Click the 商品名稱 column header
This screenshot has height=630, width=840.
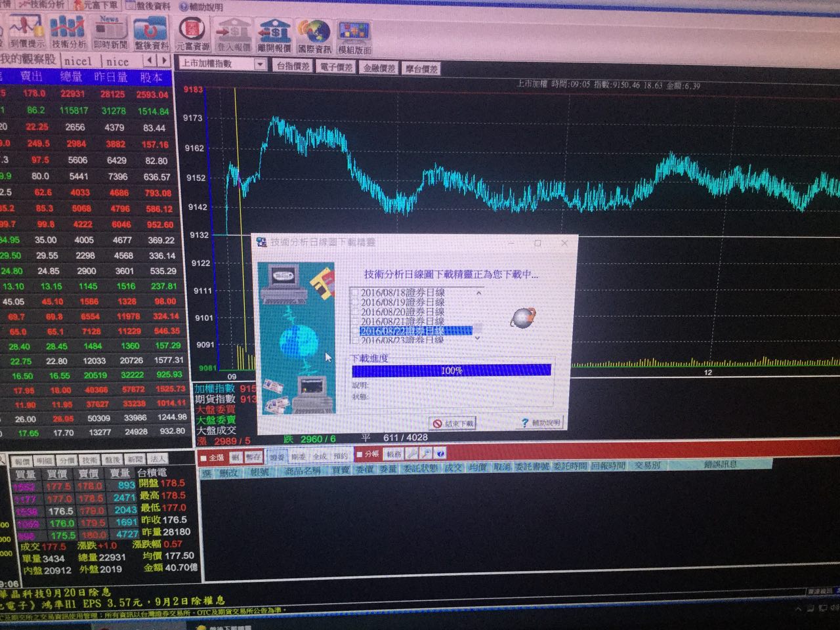(x=303, y=471)
